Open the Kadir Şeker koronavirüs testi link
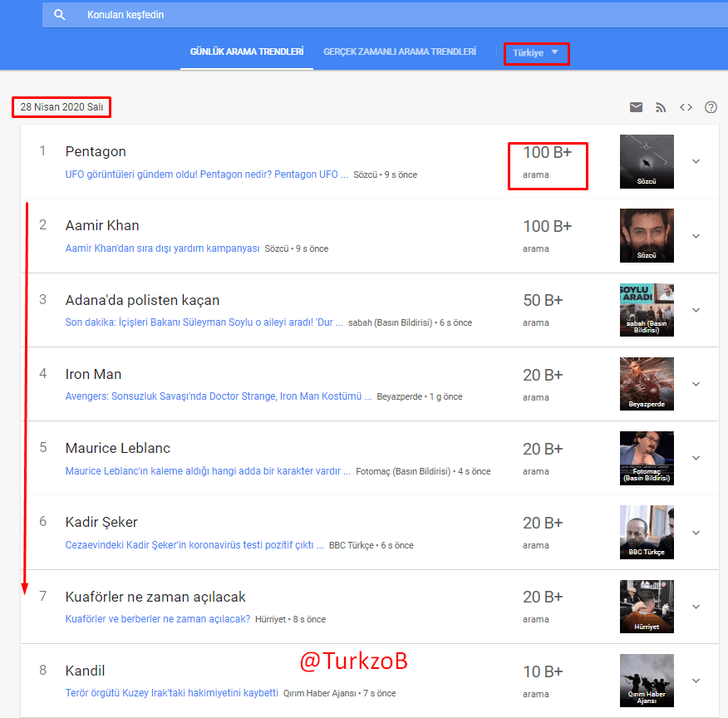728x718 pixels. 194,545
